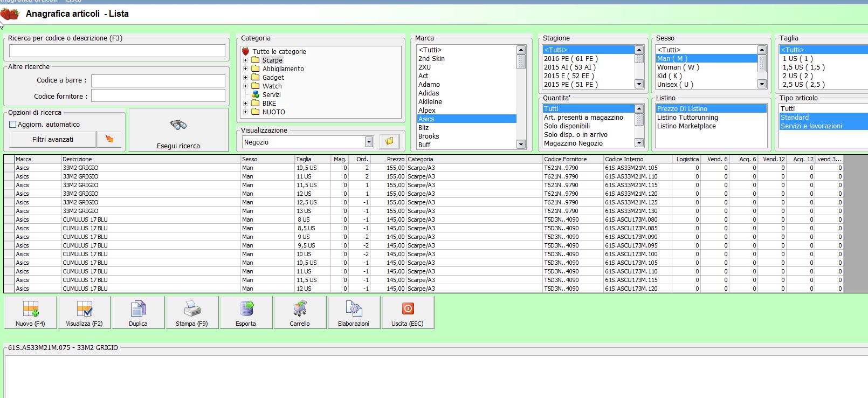This screenshot has width=868, height=398.
Task: Select Adidas in Marca list
Action: [x=467, y=93]
